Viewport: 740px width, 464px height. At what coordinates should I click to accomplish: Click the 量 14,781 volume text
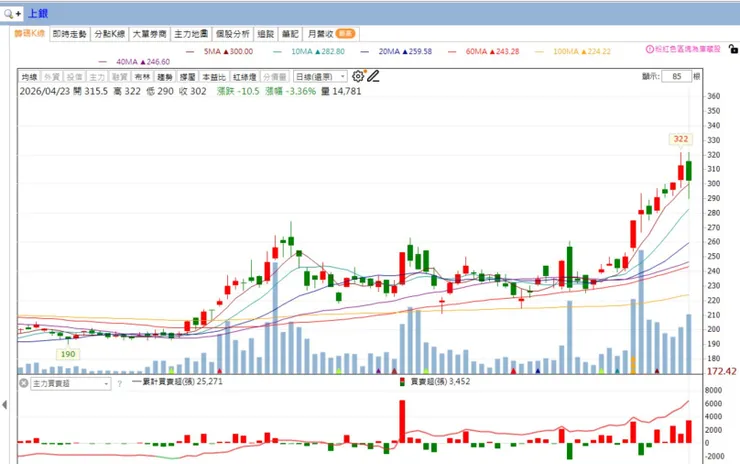click(x=341, y=91)
